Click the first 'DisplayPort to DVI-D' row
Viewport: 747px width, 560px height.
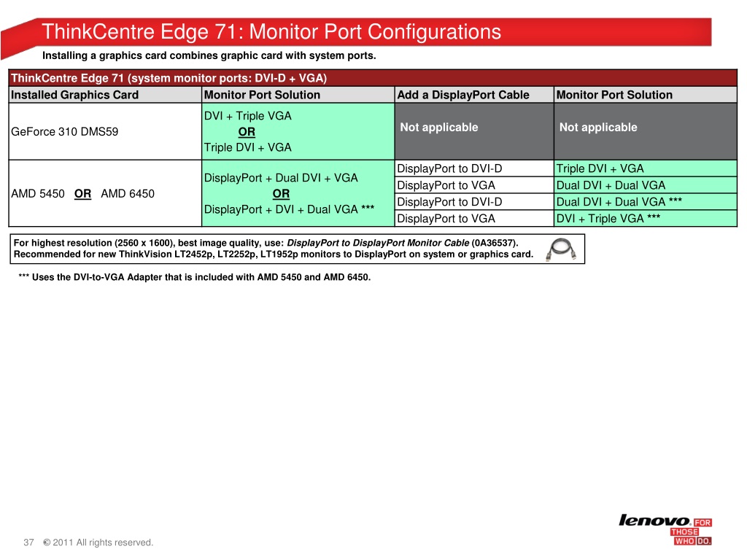[x=474, y=168]
